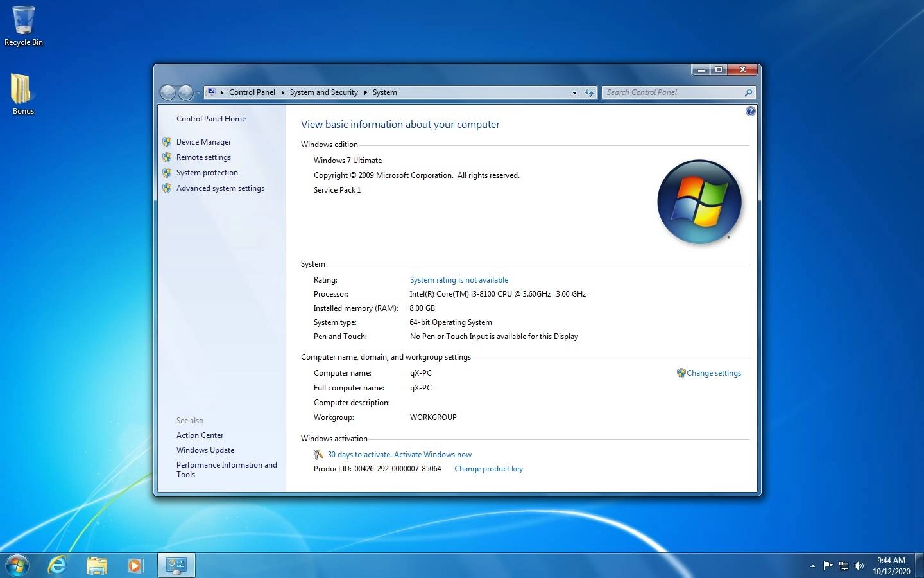Launch Internet Explorer from taskbar
924x578 pixels.
click(58, 565)
